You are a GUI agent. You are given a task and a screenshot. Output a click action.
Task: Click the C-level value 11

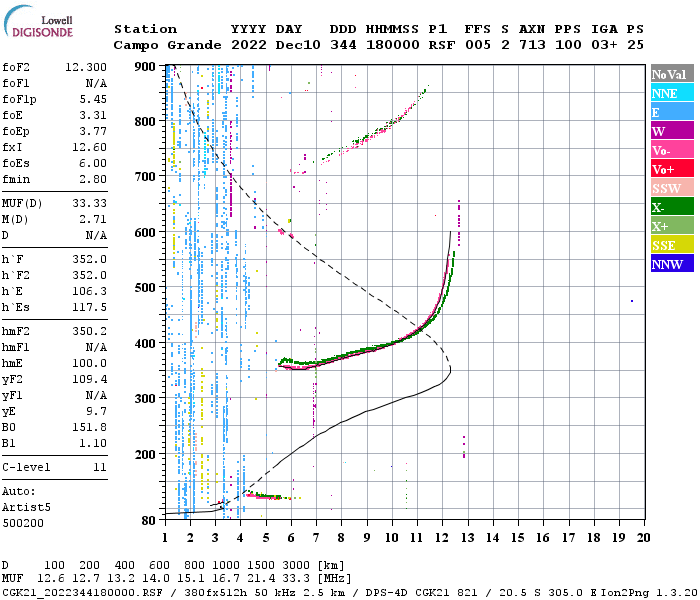100,467
